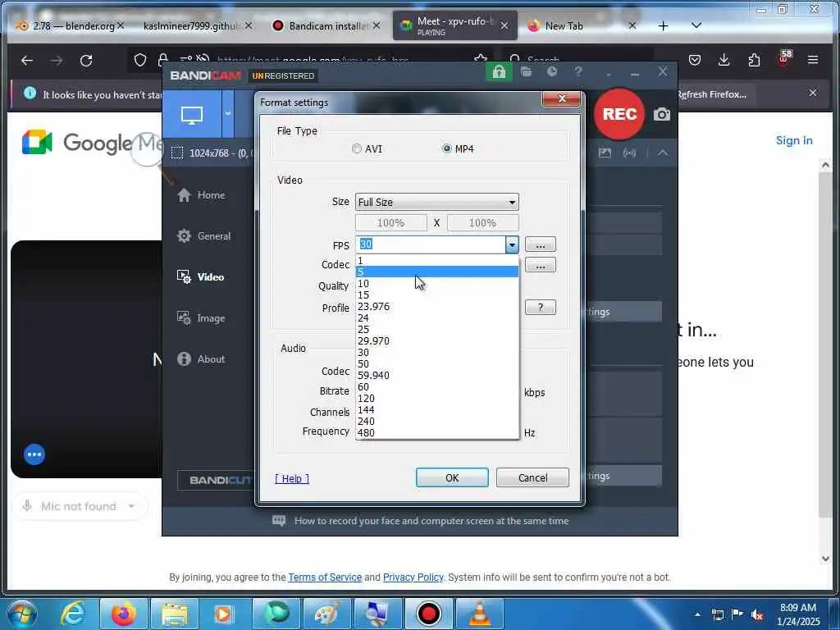This screenshot has width=840, height=630.
Task: Click the camera screenshot icon in Bandicam
Action: pos(662,114)
